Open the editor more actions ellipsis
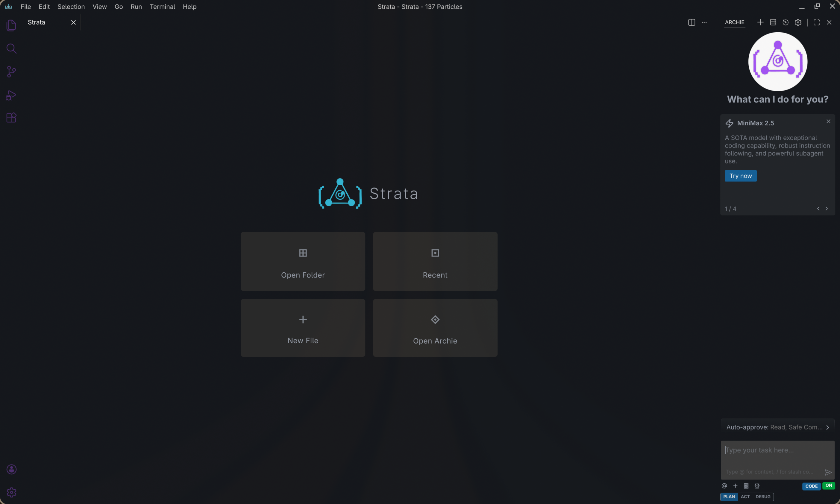 (x=704, y=22)
